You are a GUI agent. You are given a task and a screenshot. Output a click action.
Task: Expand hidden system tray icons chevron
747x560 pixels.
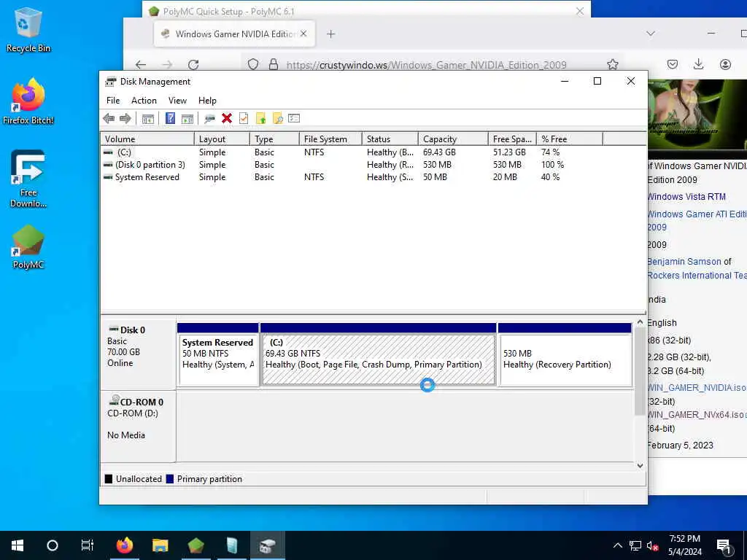617,545
